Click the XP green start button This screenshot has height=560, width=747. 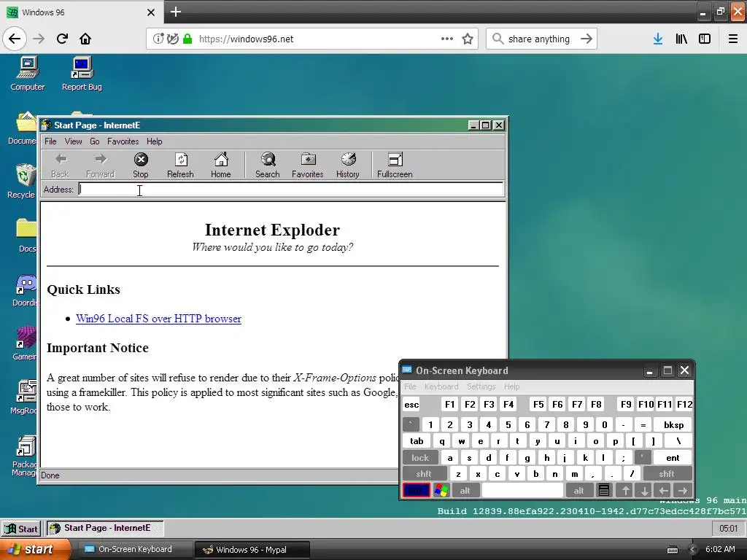(x=36, y=550)
